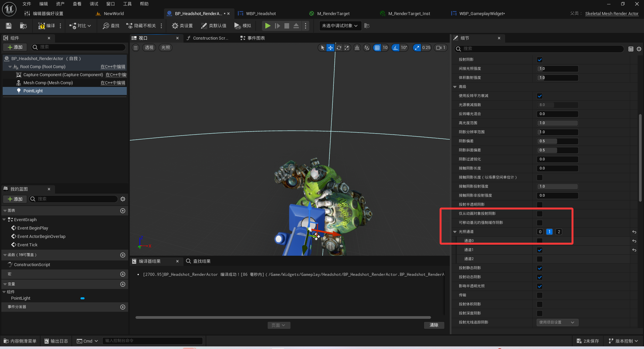
Task: Click the eject button in toolbar
Action: (296, 26)
